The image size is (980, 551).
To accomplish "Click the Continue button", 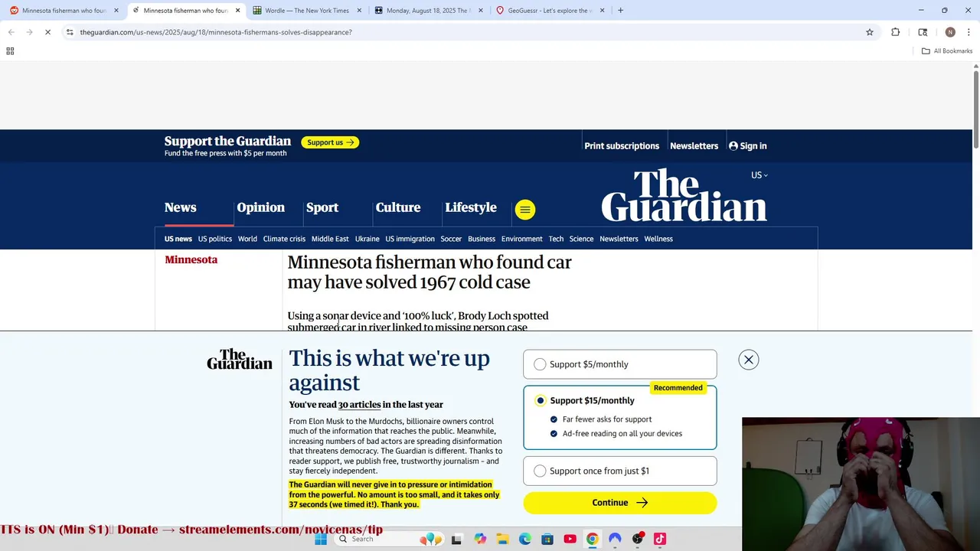I will point(619,503).
